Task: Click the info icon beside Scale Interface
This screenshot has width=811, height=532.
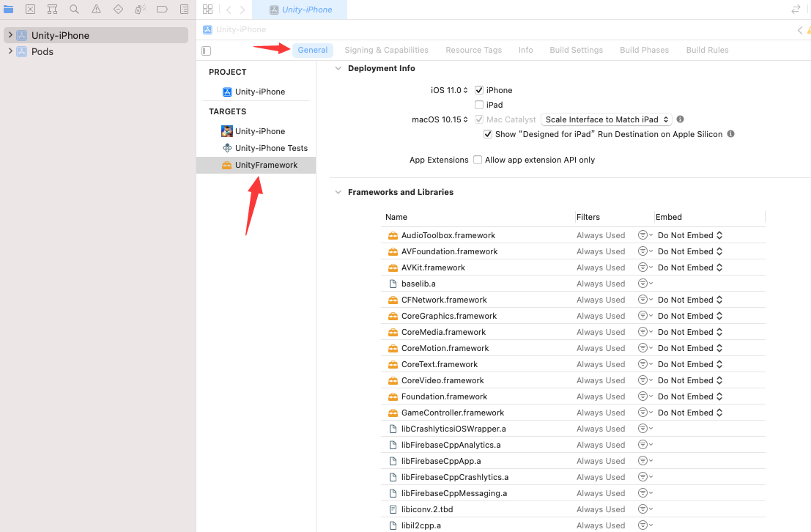Action: tap(680, 119)
